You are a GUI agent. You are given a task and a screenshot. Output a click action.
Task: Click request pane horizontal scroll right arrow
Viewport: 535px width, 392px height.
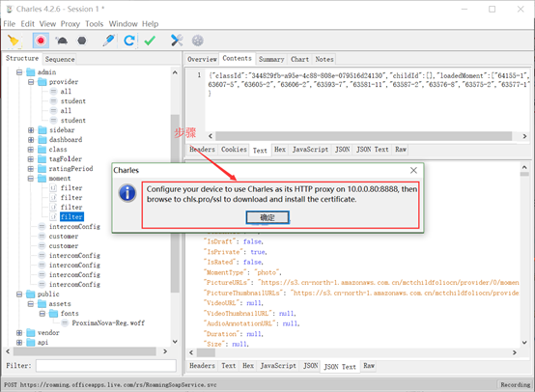[524, 136]
